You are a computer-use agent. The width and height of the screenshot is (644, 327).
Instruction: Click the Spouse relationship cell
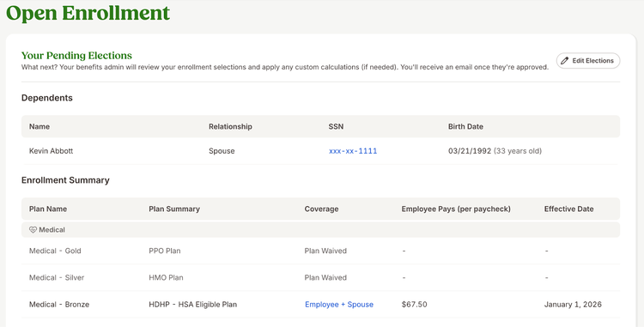click(x=222, y=151)
